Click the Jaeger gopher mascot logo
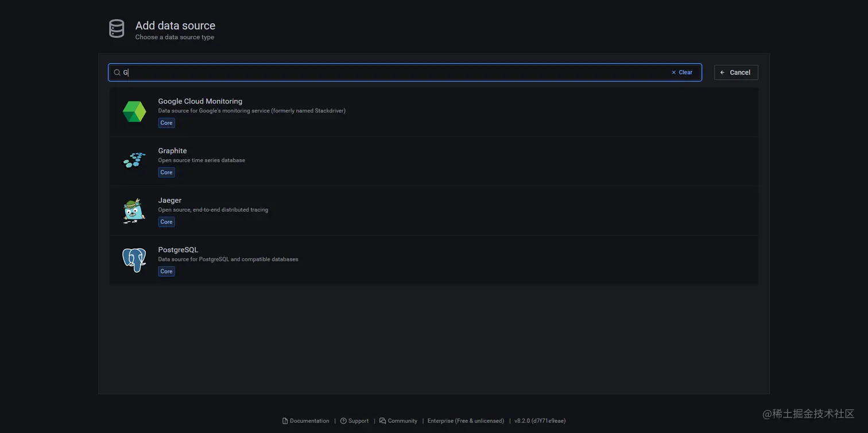 [x=134, y=211]
